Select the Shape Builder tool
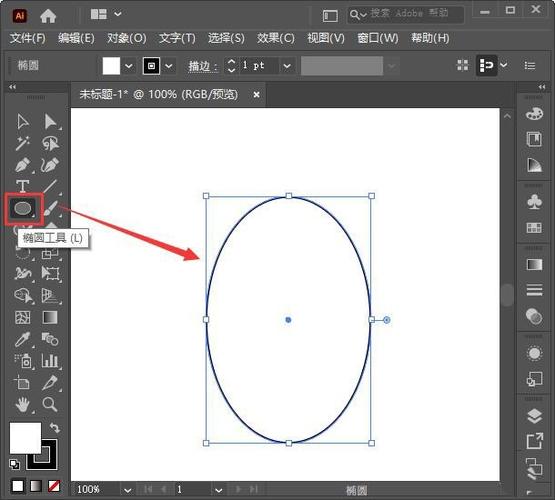Viewport: 555px width, 500px height. point(23,295)
